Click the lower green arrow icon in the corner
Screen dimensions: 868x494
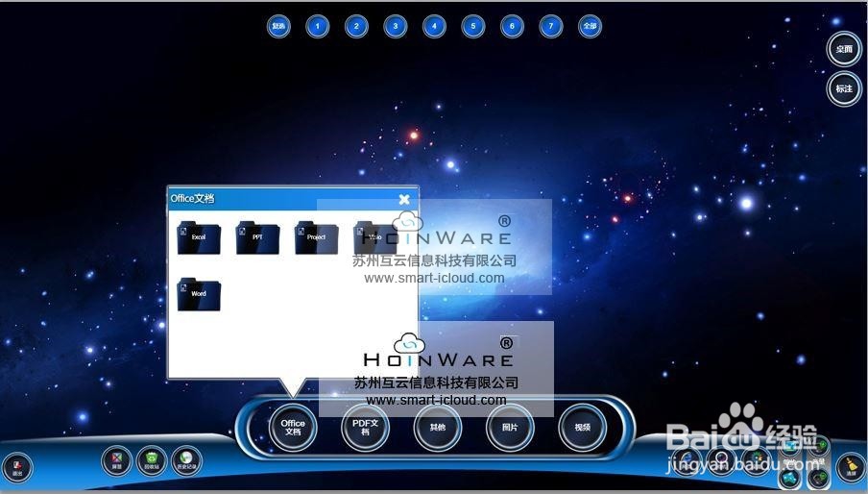pyautogui.click(x=818, y=479)
